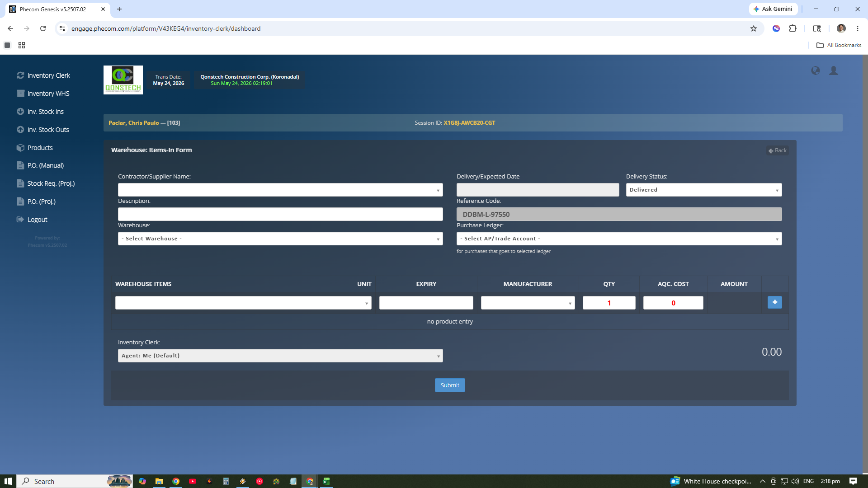Click the QTY field showing 1

coord(609,303)
